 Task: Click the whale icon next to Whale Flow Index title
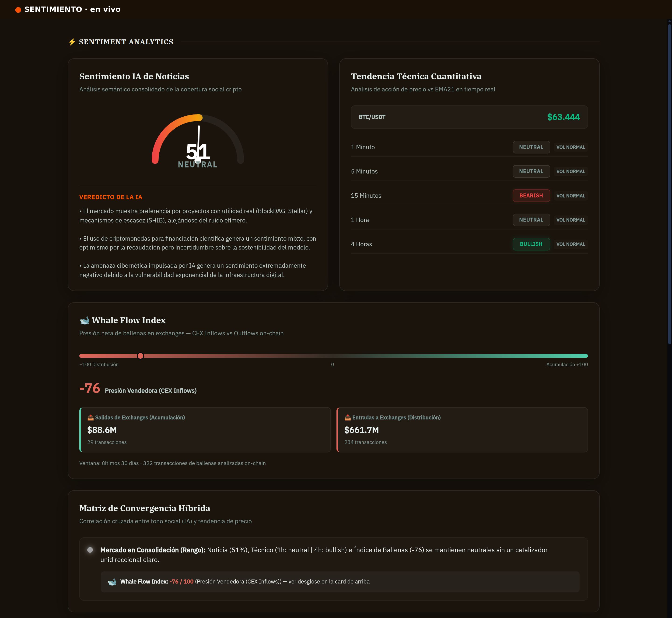click(84, 320)
